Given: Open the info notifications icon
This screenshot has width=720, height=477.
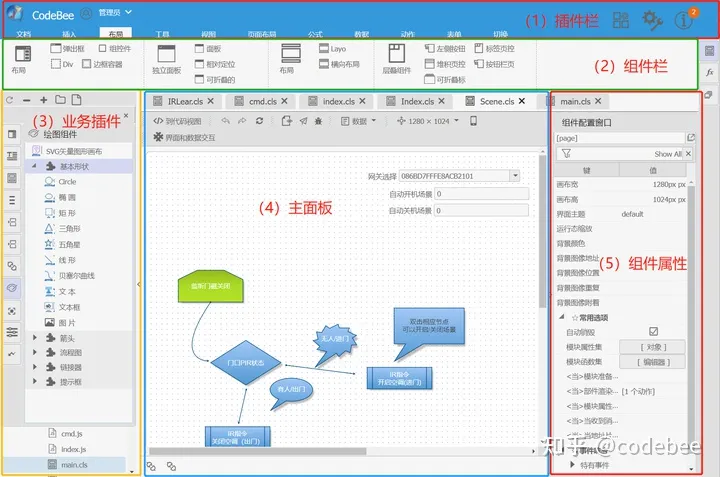Looking at the screenshot, I should click(x=686, y=19).
